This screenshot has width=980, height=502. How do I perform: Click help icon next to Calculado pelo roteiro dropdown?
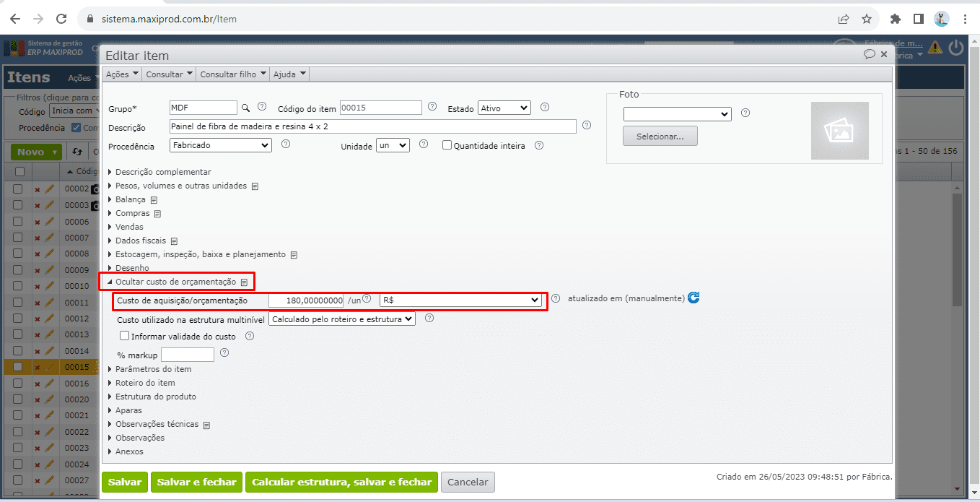429,318
